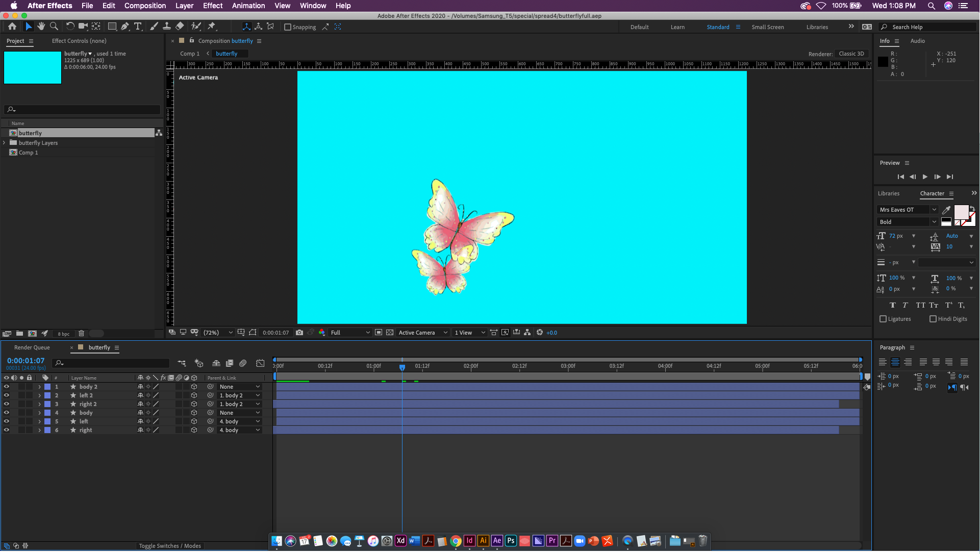Select the Roto Brush tool
This screenshot has width=980, height=554.
point(196,27)
